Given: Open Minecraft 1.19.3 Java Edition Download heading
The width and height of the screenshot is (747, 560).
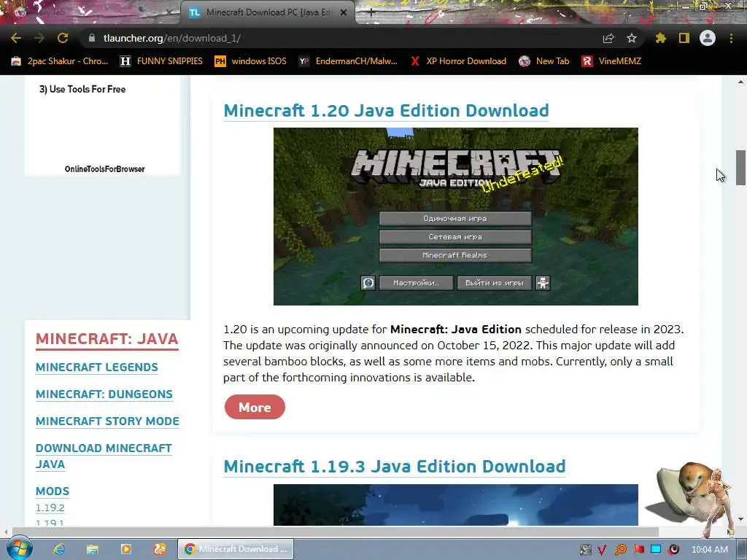Looking at the screenshot, I should (395, 466).
